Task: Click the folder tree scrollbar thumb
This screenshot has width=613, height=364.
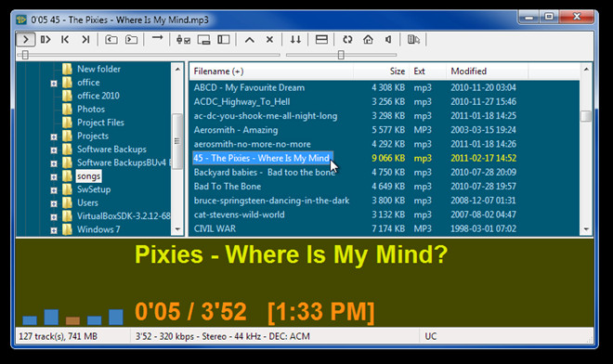Action: [x=177, y=141]
